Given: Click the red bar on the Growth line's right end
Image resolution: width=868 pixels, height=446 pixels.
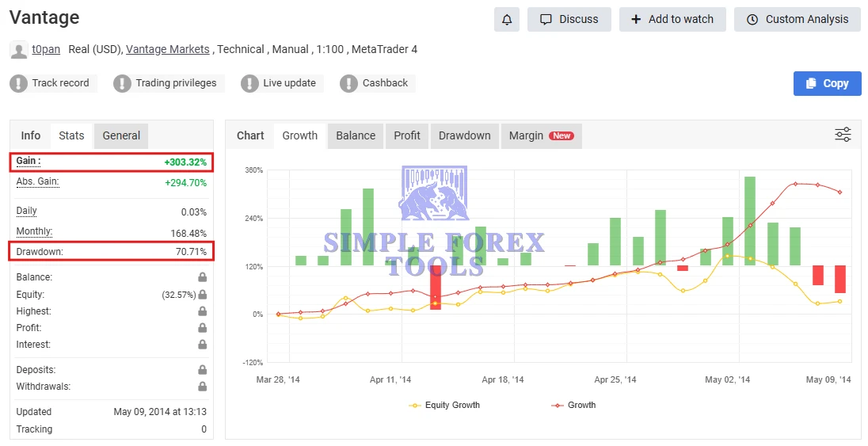Looking at the screenshot, I should (x=840, y=279).
